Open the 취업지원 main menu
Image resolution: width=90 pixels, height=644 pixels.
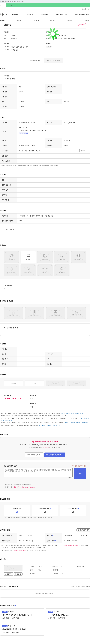[x=30, y=14]
